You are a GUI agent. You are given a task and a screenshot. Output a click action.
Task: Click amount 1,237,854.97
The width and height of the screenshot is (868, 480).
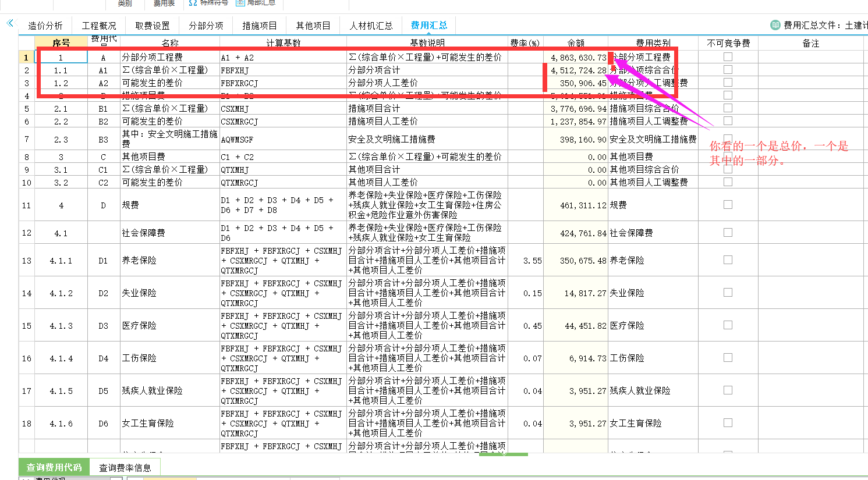(x=576, y=122)
